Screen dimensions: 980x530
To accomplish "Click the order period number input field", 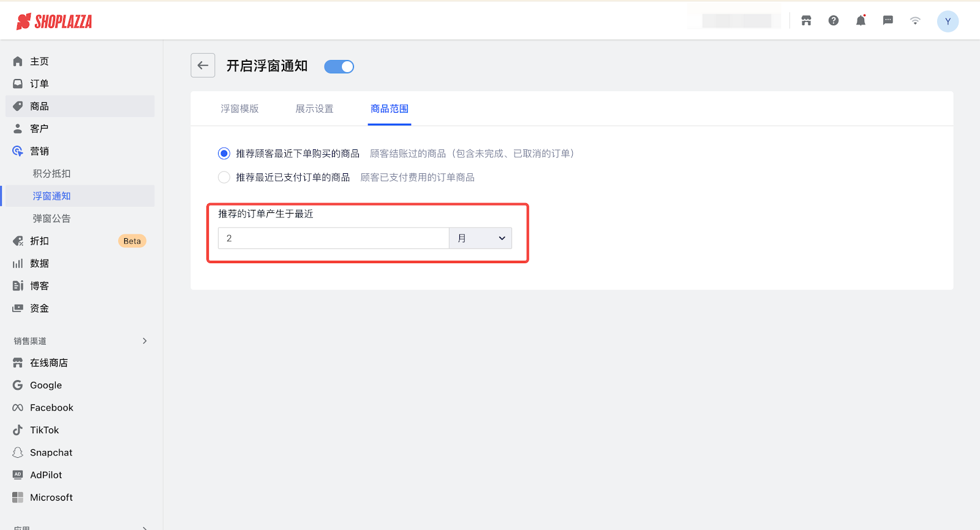I will point(333,239).
